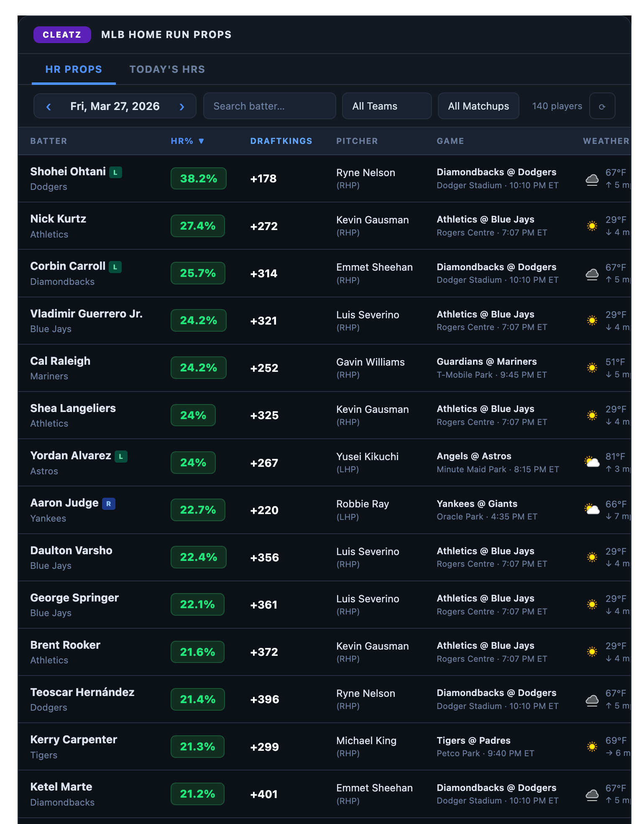Click pitcher Robbie Ray
The height and width of the screenshot is (824, 644).
point(363,504)
